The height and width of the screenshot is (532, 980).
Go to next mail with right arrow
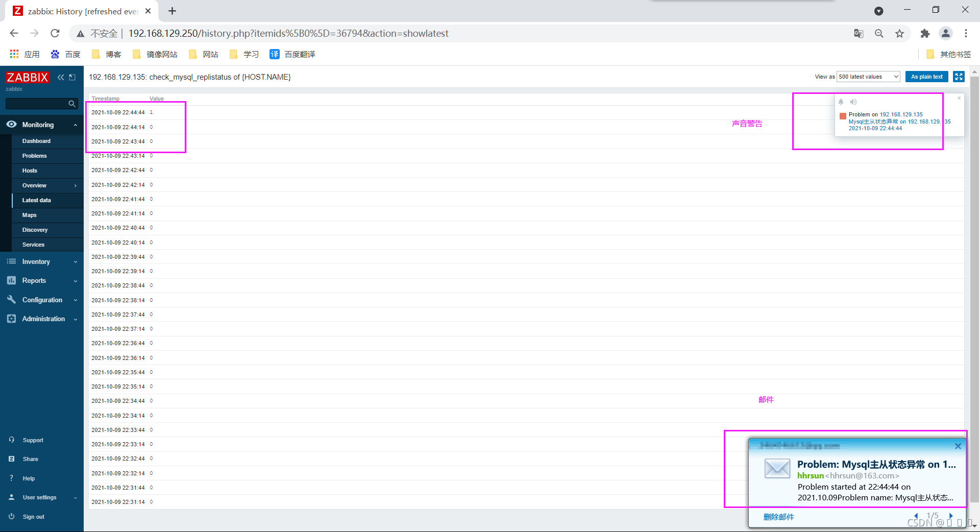[950, 516]
